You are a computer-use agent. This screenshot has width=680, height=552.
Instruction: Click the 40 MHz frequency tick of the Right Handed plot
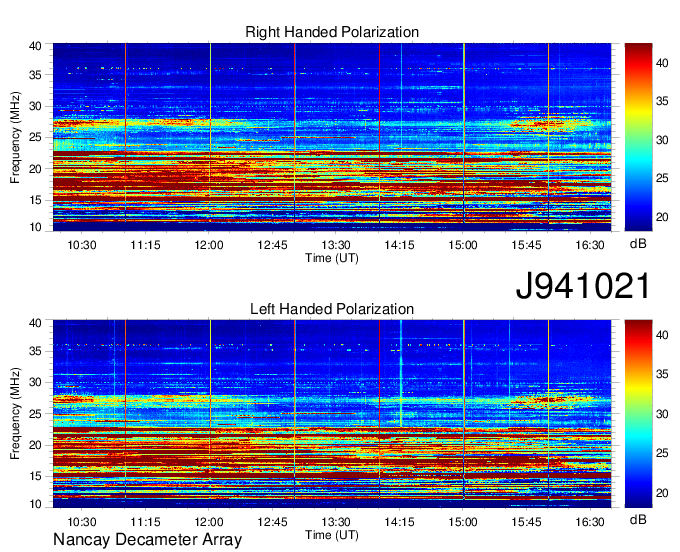tap(35, 46)
